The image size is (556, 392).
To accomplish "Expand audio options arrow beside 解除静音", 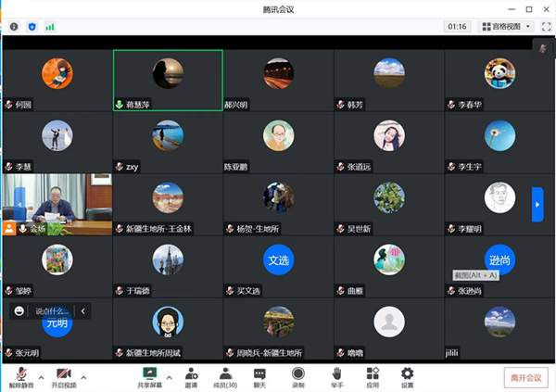I will [40, 376].
